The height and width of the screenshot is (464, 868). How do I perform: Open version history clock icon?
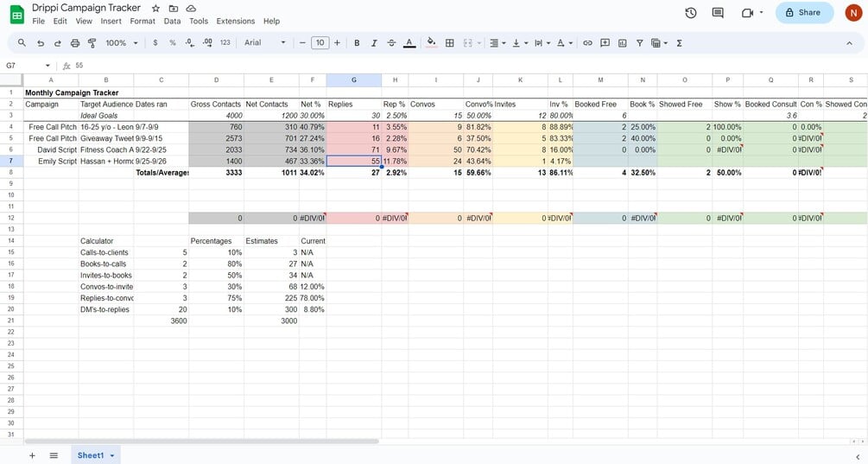690,12
